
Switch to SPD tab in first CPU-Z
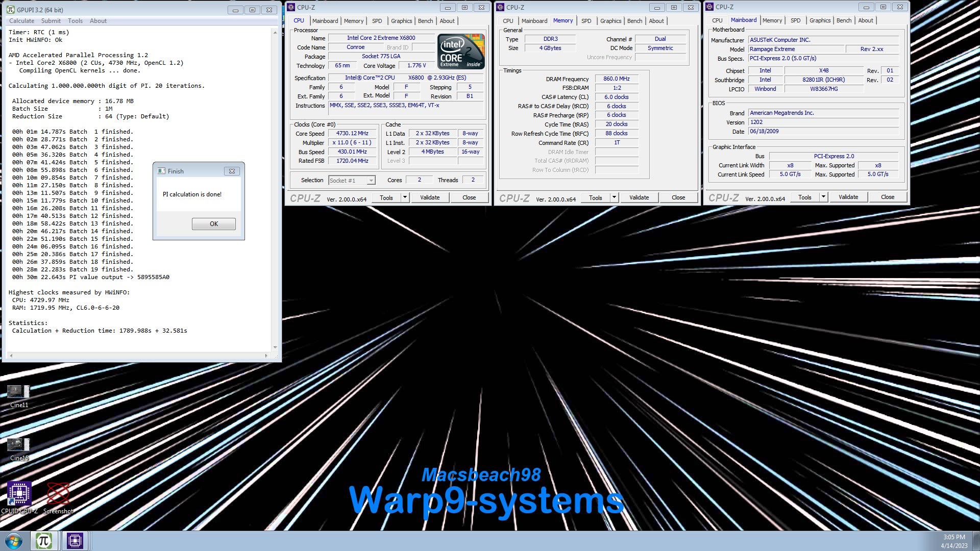pyautogui.click(x=377, y=21)
